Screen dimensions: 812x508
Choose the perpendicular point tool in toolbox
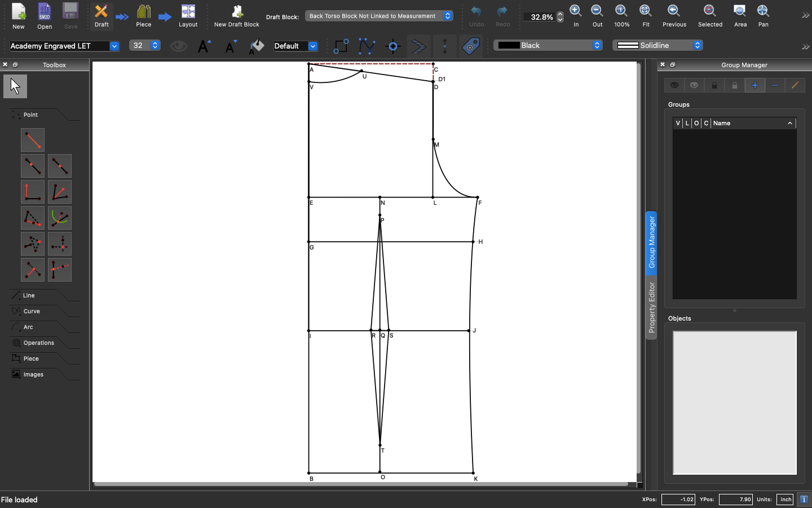pyautogui.click(x=33, y=192)
